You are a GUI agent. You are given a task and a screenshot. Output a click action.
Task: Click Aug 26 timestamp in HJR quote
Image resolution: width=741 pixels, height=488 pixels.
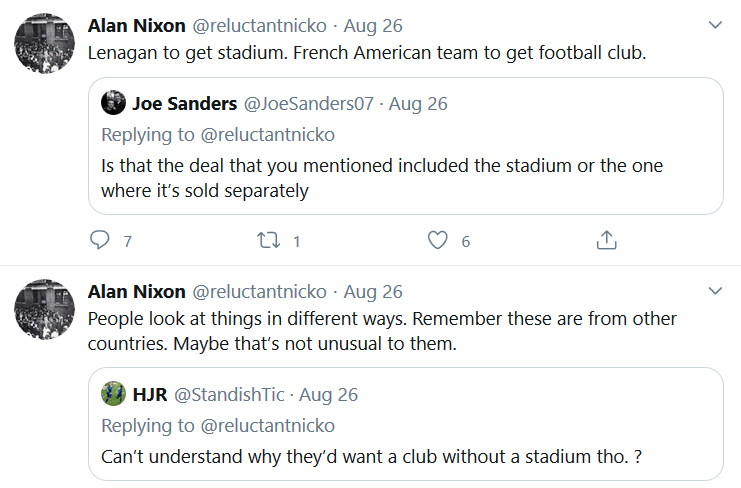point(328,394)
